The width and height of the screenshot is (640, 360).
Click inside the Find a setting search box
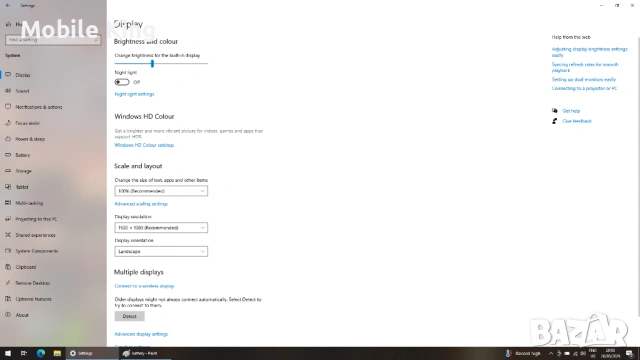click(x=53, y=40)
